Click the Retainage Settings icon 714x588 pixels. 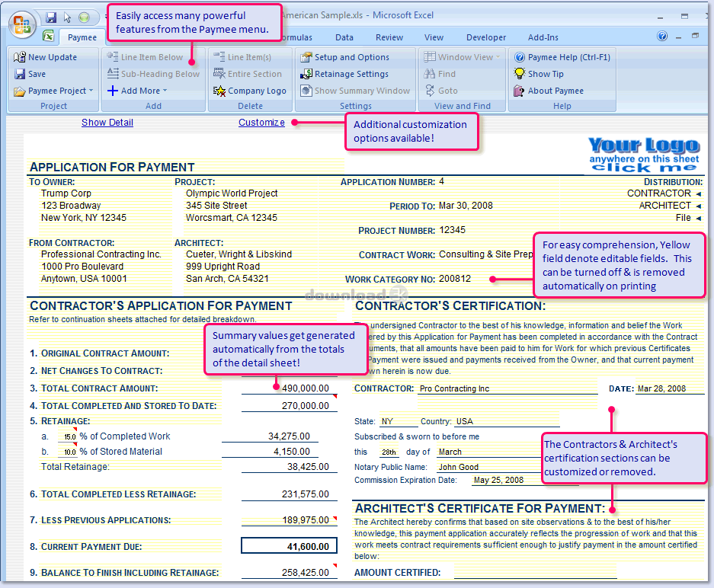click(306, 74)
